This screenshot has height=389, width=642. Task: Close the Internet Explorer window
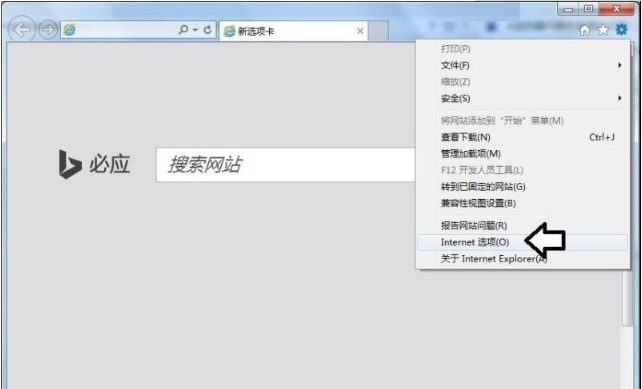click(x=617, y=9)
